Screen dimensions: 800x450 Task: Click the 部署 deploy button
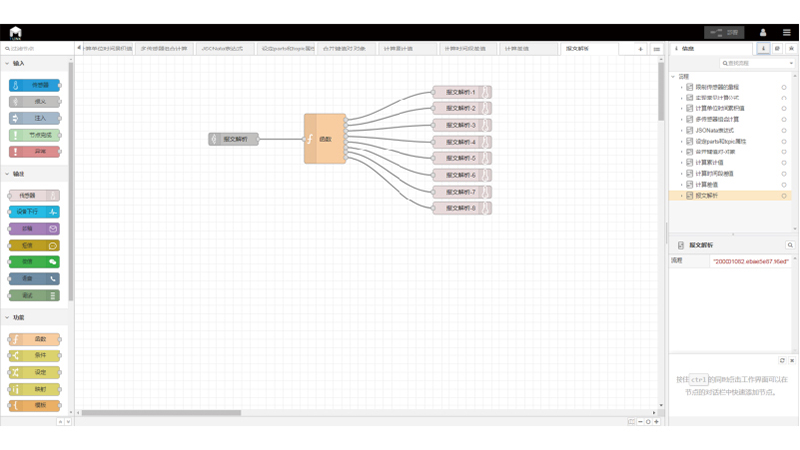(x=724, y=33)
